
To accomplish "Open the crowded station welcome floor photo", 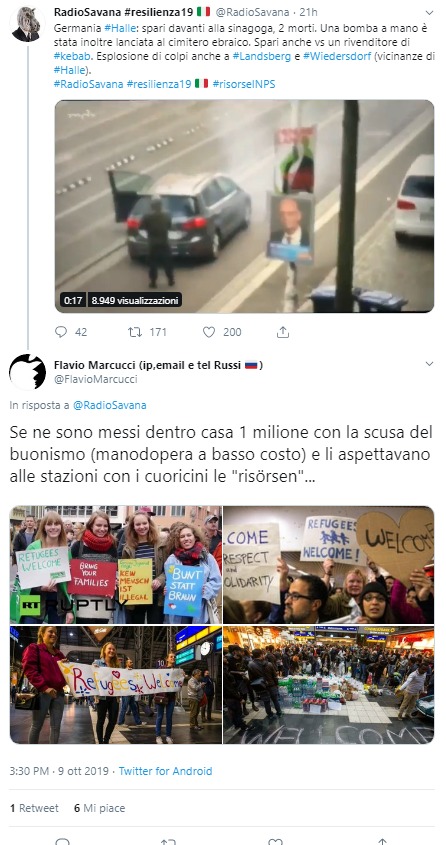I will point(329,684).
